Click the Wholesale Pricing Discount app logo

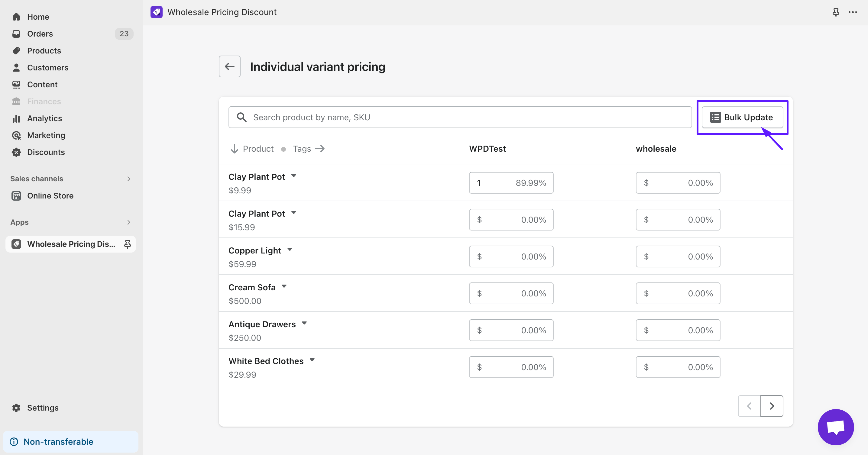tap(156, 12)
